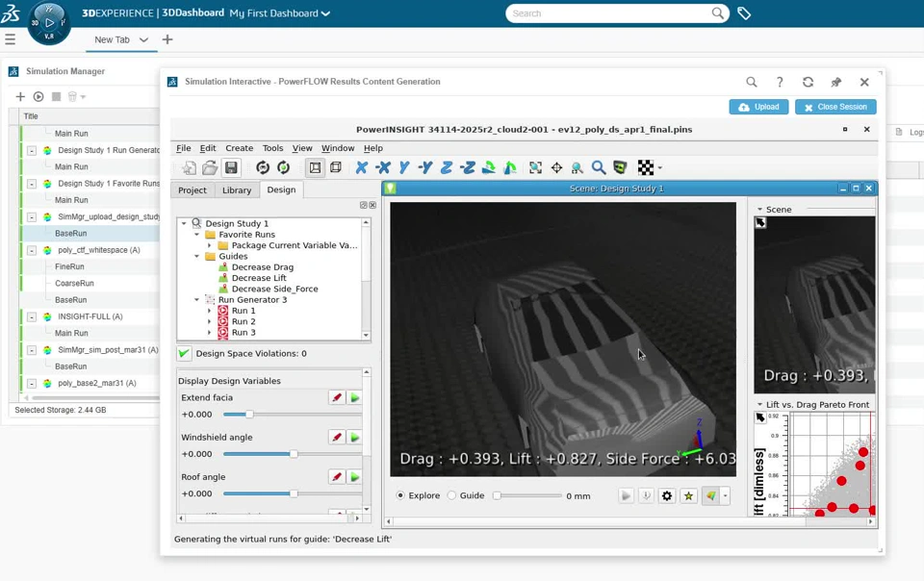Click the new document icon in PowerINSIGHT toolbar
Viewport: 924px width, 581px height.
tap(189, 167)
